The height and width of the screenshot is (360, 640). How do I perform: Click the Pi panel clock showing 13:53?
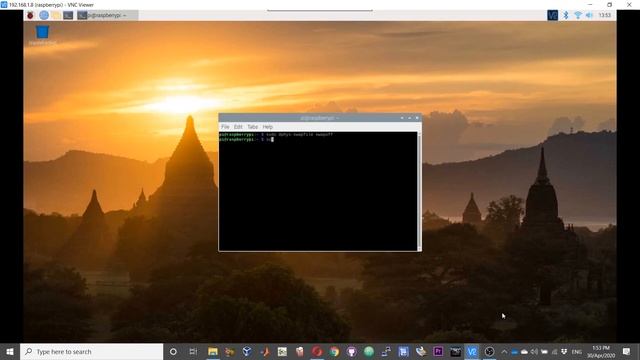click(x=604, y=16)
